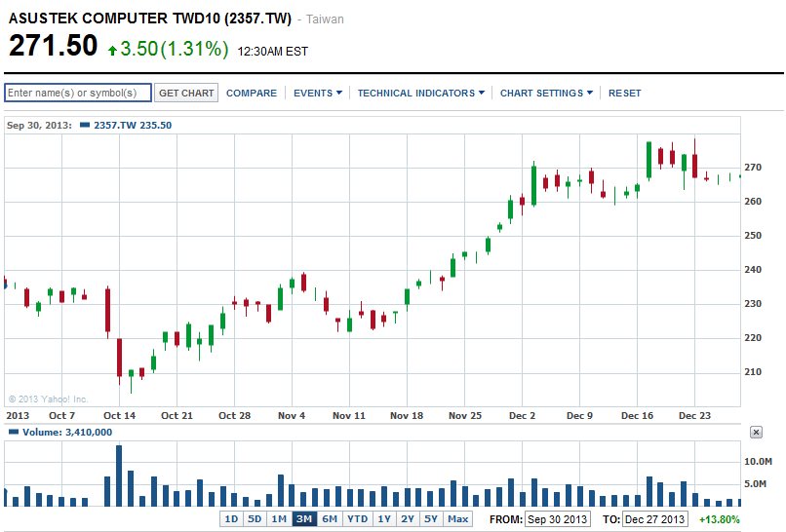The height and width of the screenshot is (532, 786).
Task: Click the RESET link
Action: (624, 93)
